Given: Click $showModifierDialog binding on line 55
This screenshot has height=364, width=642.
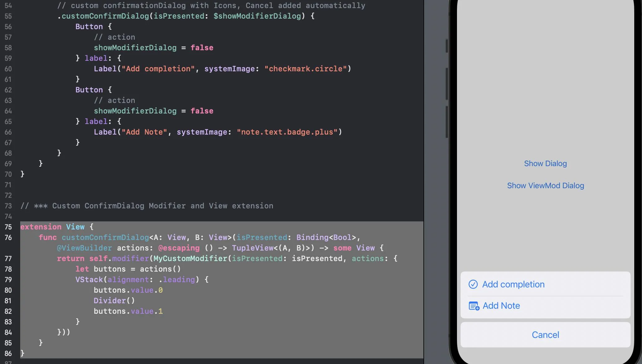Looking at the screenshot, I should point(257,16).
